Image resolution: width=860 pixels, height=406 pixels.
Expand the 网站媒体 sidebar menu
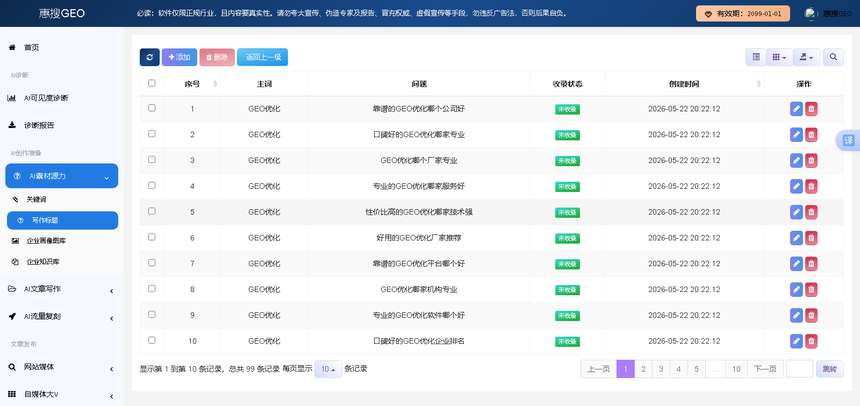tap(61, 367)
